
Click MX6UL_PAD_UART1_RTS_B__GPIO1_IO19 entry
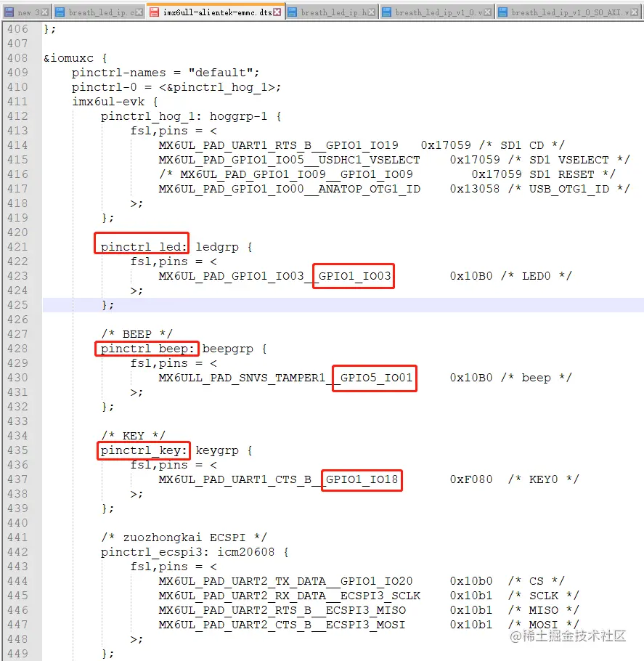pyautogui.click(x=279, y=145)
